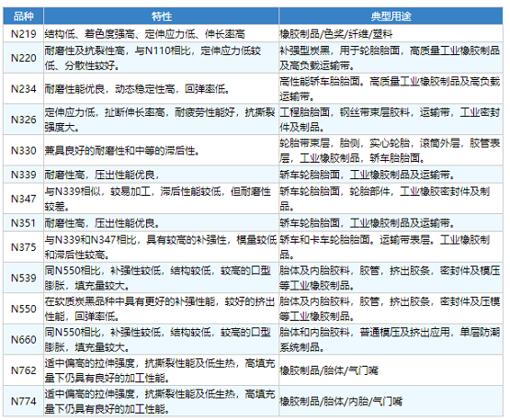Select the N774 grade cell

pyautogui.click(x=23, y=401)
